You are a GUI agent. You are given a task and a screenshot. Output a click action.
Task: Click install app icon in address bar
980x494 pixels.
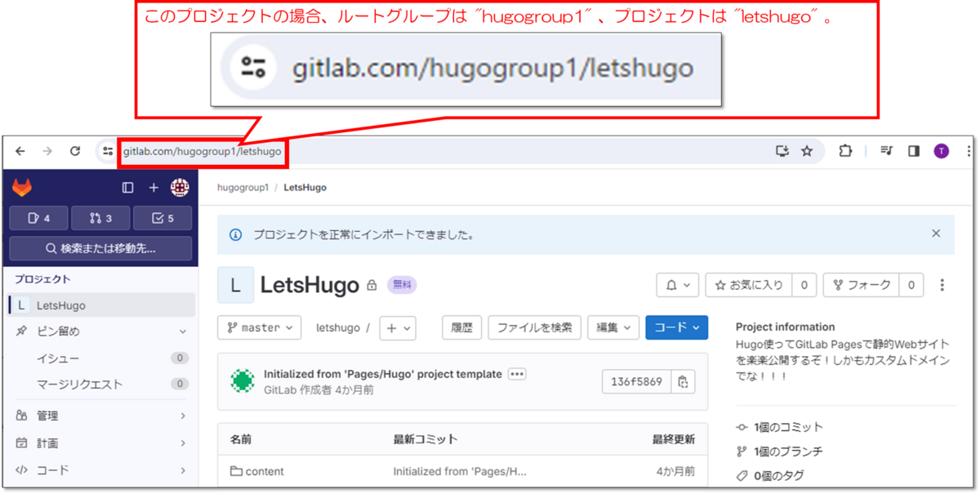pos(782,151)
